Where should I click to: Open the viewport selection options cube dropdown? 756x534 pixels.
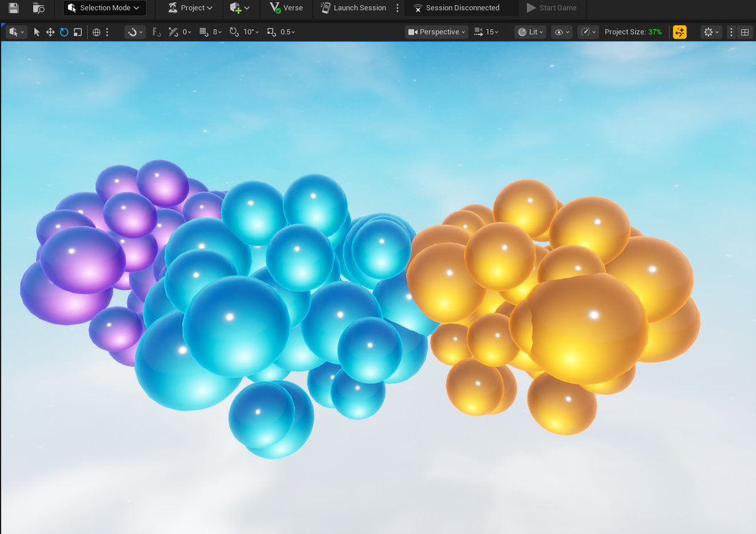tap(16, 32)
